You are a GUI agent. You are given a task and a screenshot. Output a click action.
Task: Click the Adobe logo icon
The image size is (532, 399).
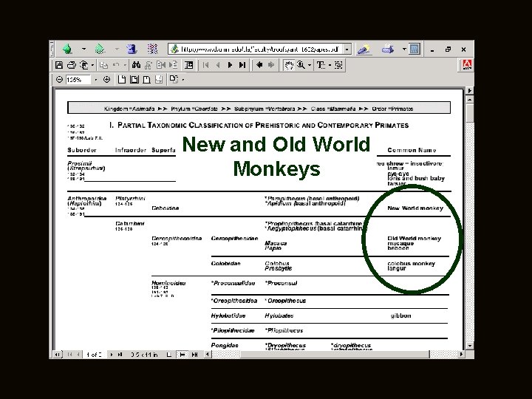coord(467,65)
